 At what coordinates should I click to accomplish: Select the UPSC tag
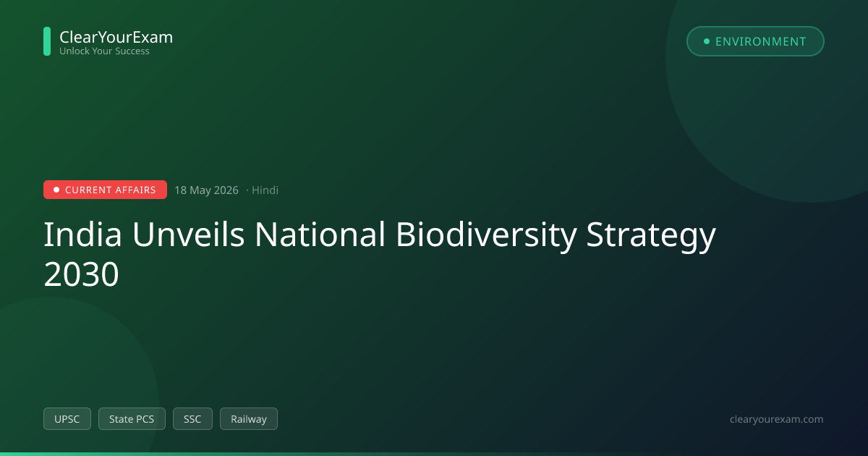(x=67, y=418)
